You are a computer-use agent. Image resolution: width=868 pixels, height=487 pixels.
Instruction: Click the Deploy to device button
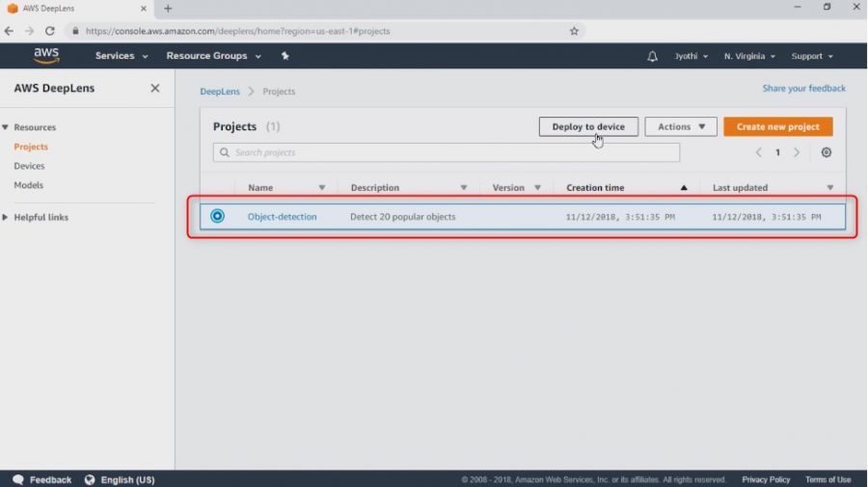[588, 126]
